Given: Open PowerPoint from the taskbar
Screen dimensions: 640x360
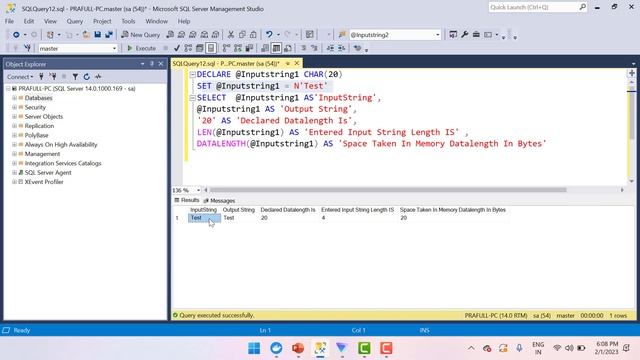Looking at the screenshot, I should click(x=298, y=348).
